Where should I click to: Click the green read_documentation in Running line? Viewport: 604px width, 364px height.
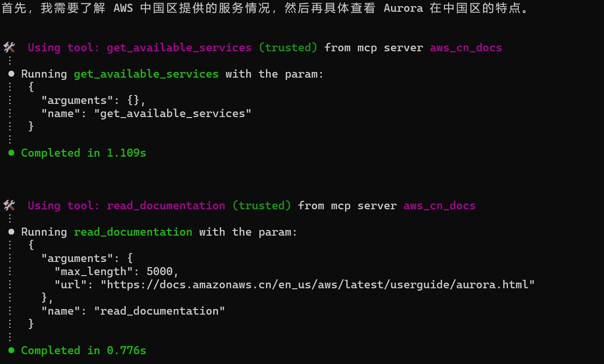tap(133, 232)
